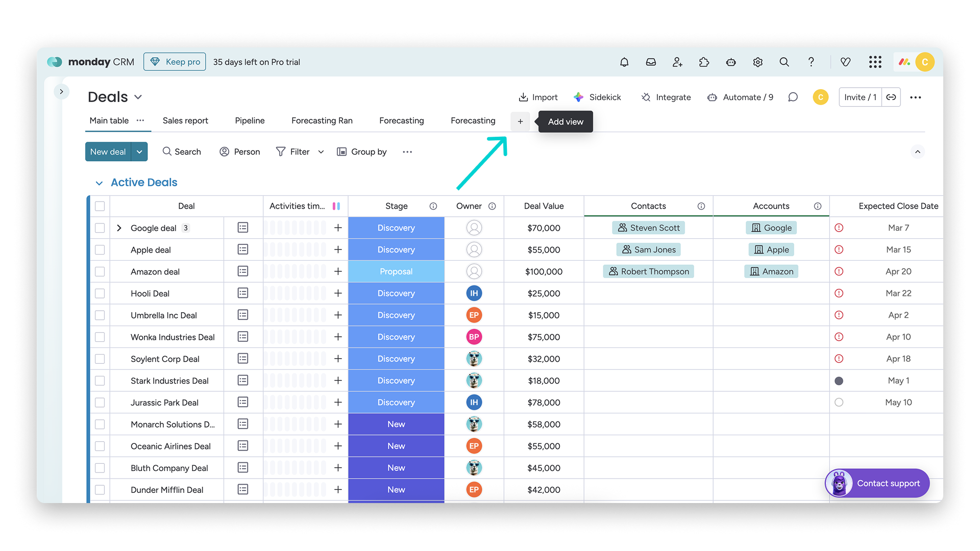Click the invite members icon in top bar

pyautogui.click(x=677, y=62)
